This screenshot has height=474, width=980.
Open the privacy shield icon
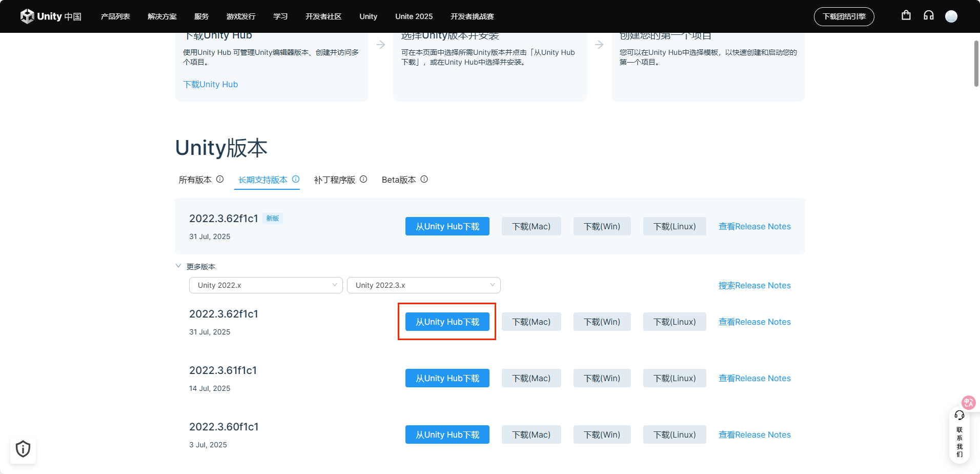point(23,449)
